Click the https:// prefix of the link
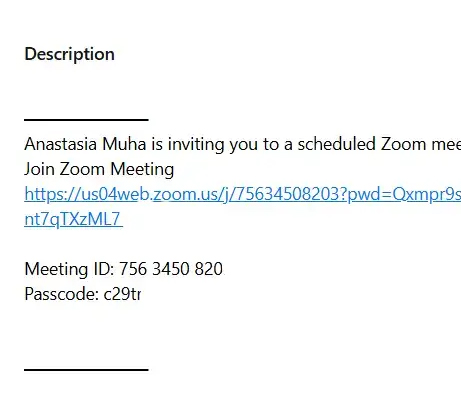Screen dimensions: 461x409 click(x=52, y=194)
